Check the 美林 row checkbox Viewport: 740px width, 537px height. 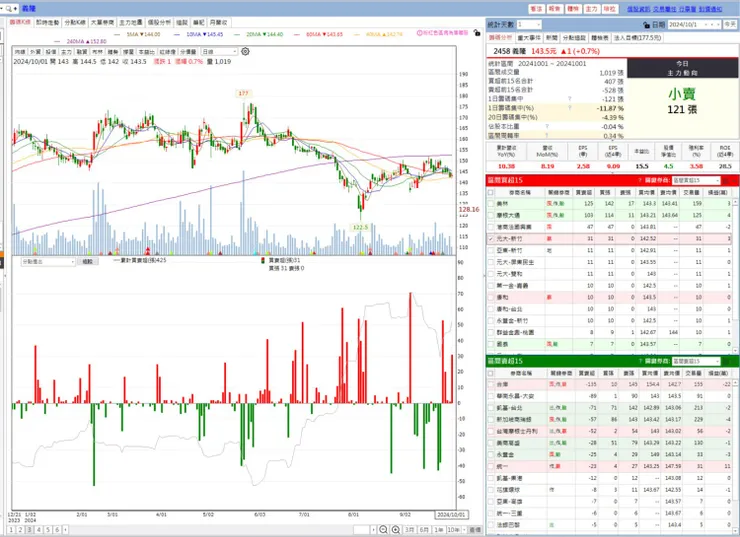pyautogui.click(x=491, y=203)
